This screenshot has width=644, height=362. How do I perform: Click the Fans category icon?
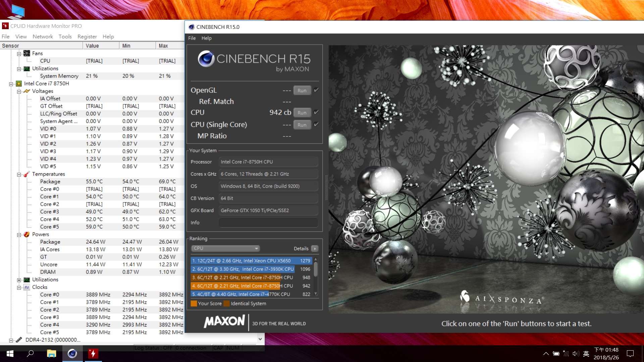click(27, 53)
